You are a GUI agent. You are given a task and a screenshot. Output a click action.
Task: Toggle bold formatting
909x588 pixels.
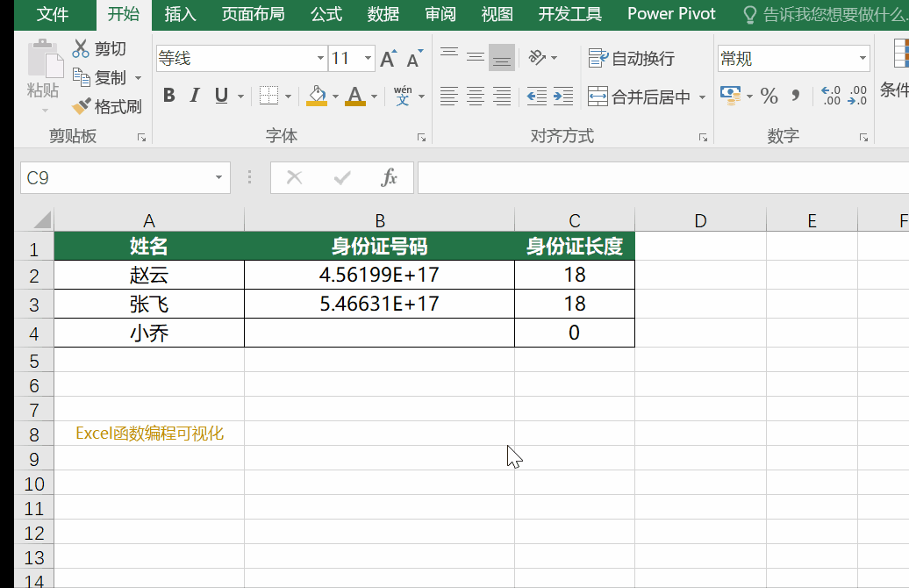click(168, 95)
